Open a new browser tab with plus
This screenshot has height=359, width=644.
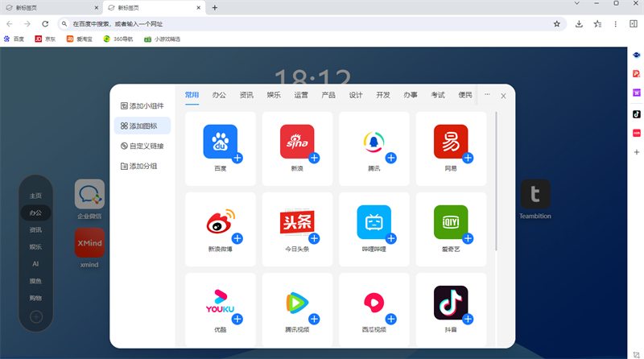click(215, 7)
